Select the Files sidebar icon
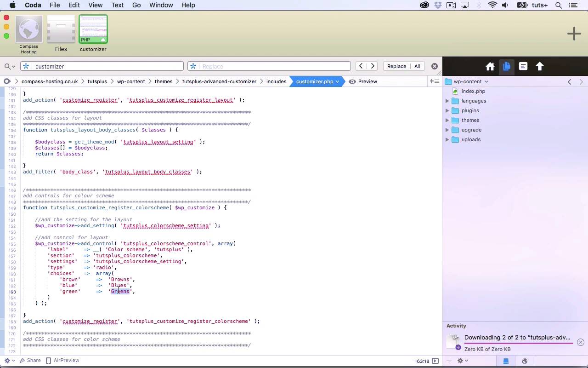Viewport: 588px width, 368px height. pos(507,67)
